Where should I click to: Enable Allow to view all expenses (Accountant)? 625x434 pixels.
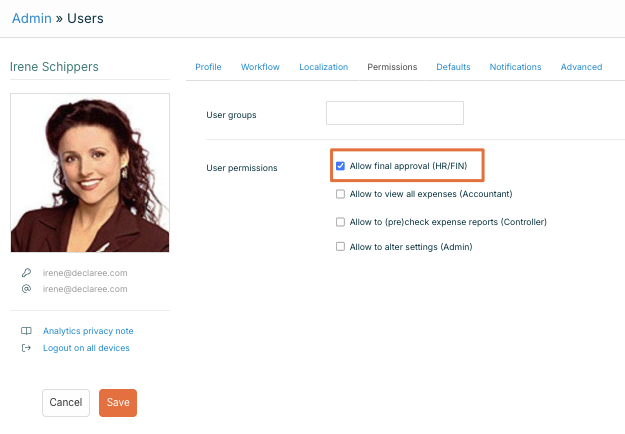click(341, 194)
